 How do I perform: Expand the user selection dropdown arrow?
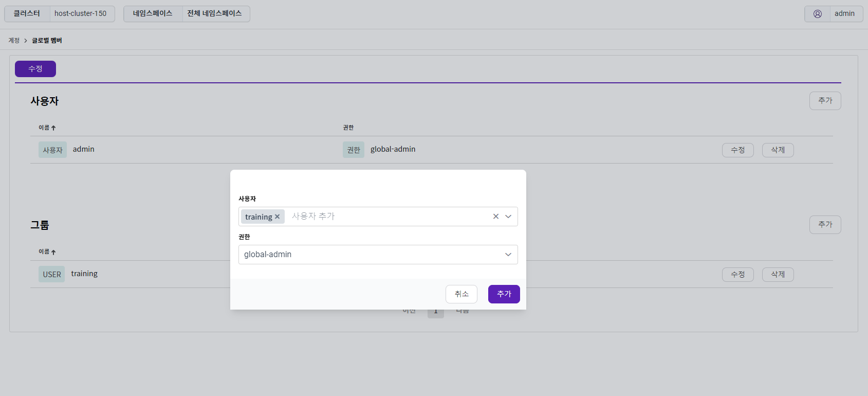pos(508,217)
